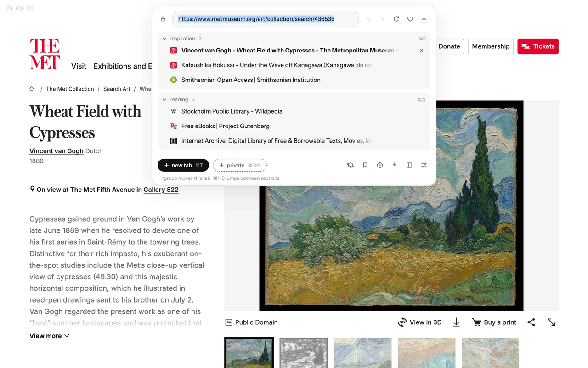Screen dimensions: 588x368
Task: Click the Membership button
Action: (491, 46)
